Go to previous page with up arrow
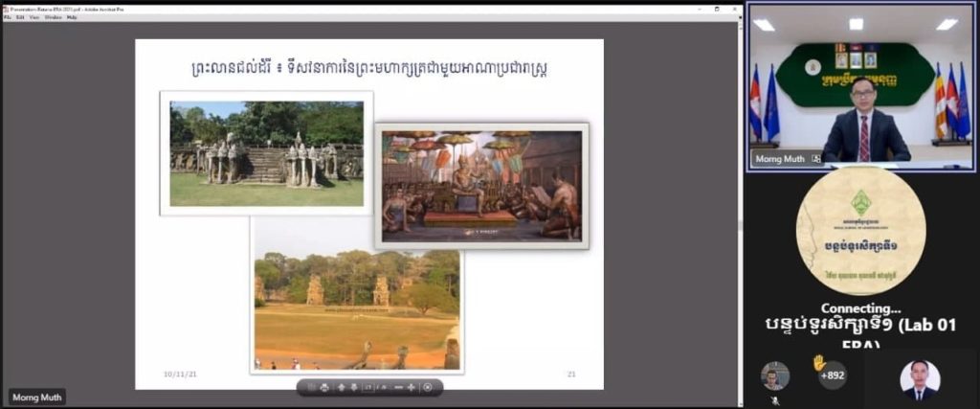The width and height of the screenshot is (980, 409). (342, 387)
